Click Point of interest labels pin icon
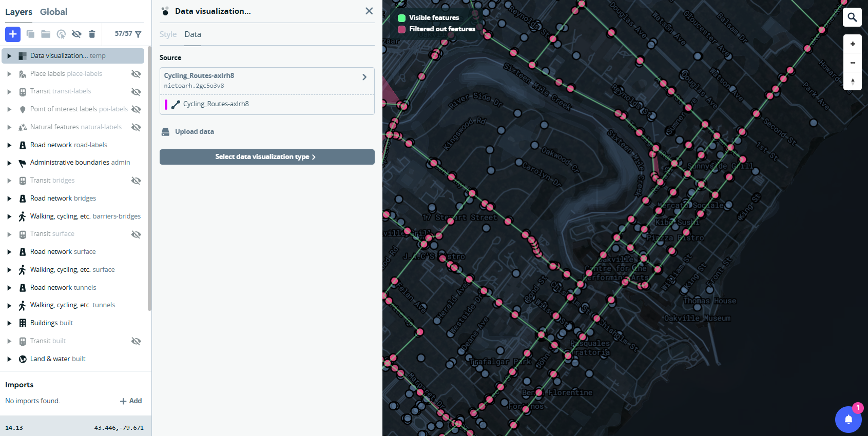Screen dimensions: 868x436 (23, 109)
